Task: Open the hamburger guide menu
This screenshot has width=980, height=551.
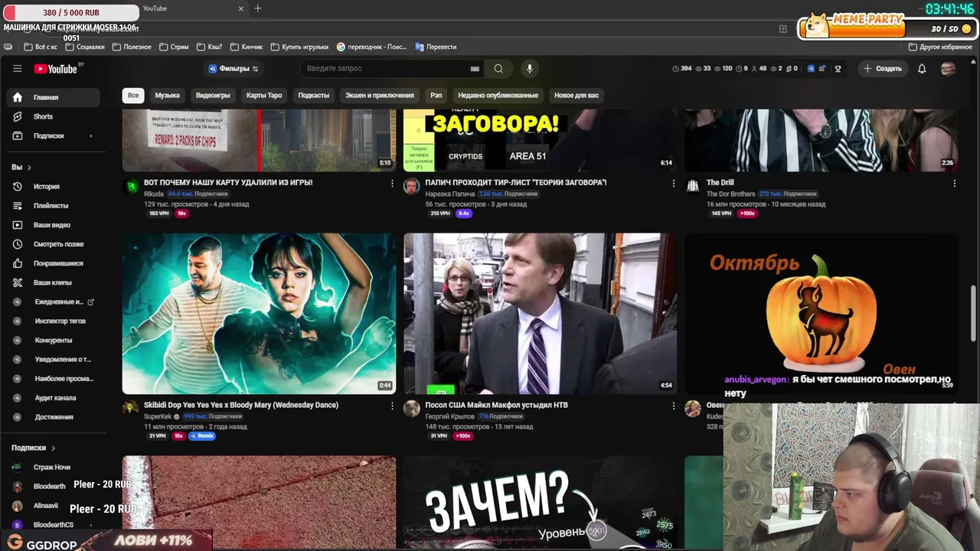Action: point(17,68)
